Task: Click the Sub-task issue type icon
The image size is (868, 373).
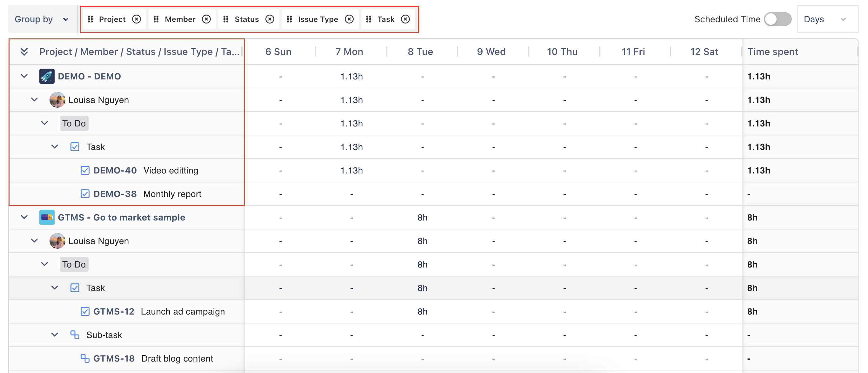Action: pyautogui.click(x=75, y=335)
